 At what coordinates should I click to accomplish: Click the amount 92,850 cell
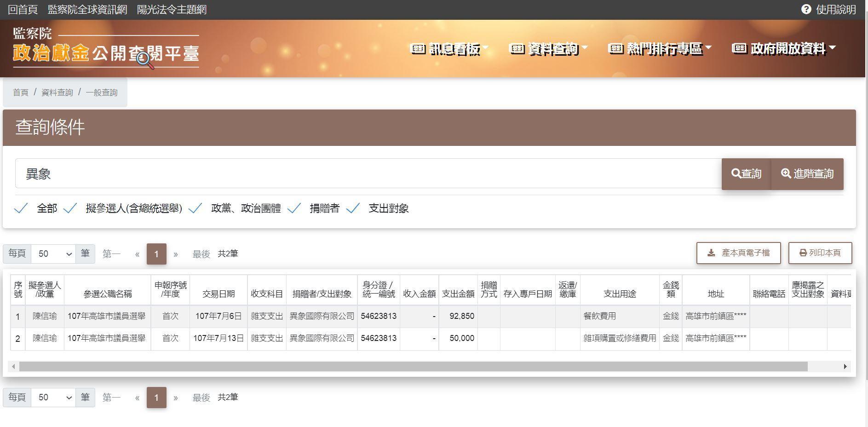(x=458, y=316)
